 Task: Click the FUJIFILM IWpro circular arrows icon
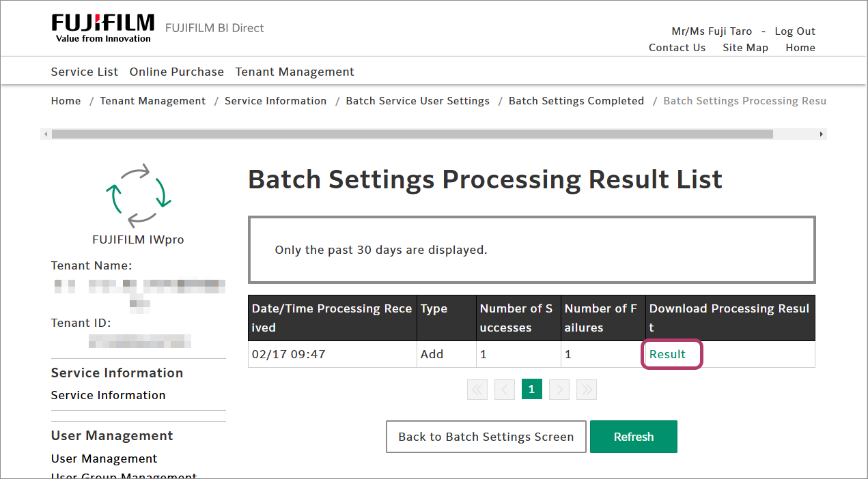click(x=138, y=195)
